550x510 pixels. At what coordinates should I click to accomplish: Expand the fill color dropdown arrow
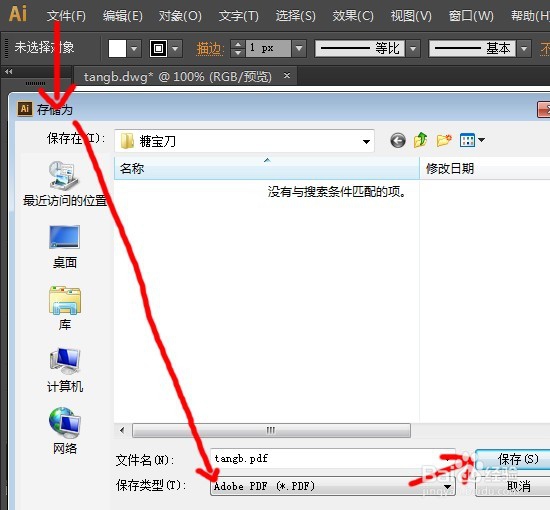click(134, 48)
